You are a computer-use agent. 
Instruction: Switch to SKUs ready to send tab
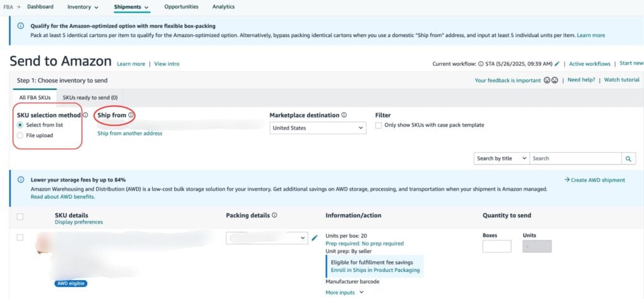89,98
